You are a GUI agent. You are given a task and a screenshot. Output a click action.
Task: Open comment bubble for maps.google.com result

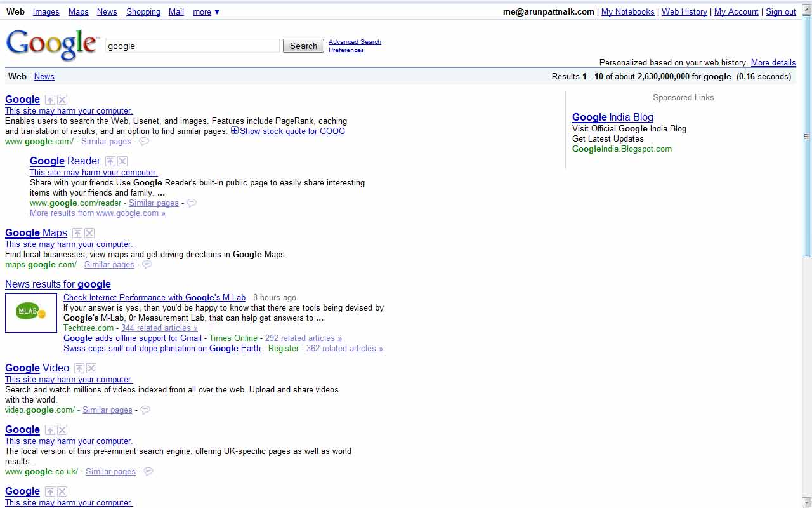pyautogui.click(x=147, y=265)
